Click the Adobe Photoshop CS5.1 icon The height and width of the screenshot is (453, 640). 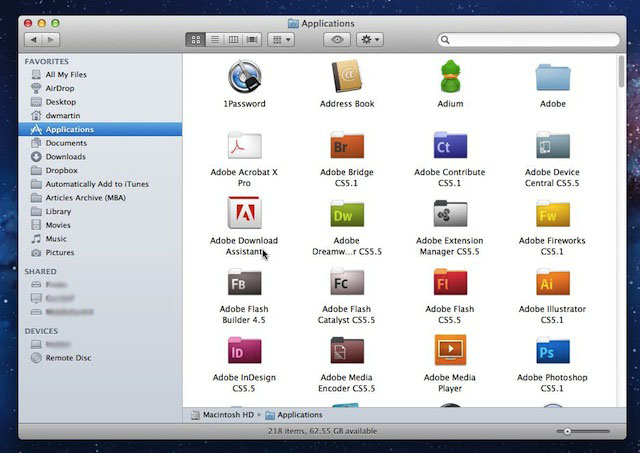(x=552, y=351)
